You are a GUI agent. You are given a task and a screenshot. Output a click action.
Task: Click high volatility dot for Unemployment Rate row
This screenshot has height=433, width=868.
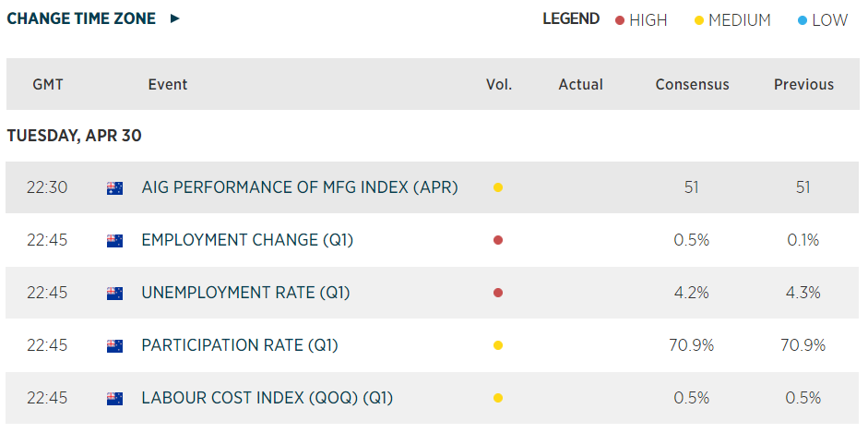(x=498, y=294)
